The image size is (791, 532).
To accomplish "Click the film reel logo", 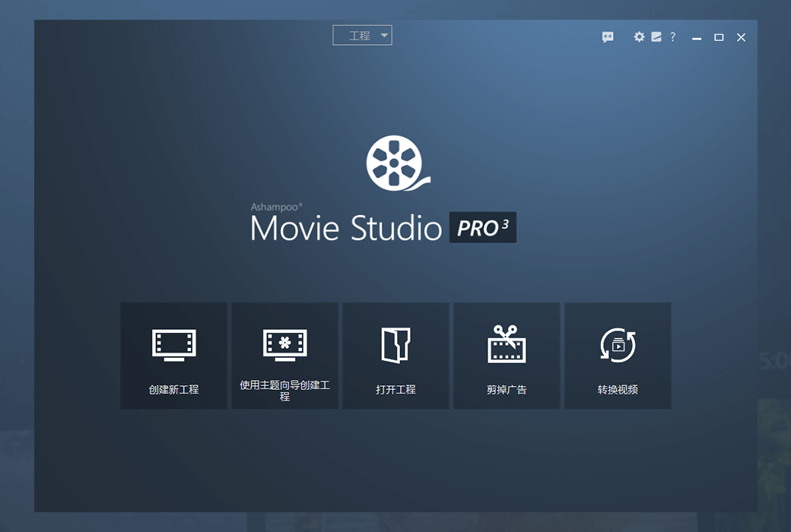I will (398, 163).
